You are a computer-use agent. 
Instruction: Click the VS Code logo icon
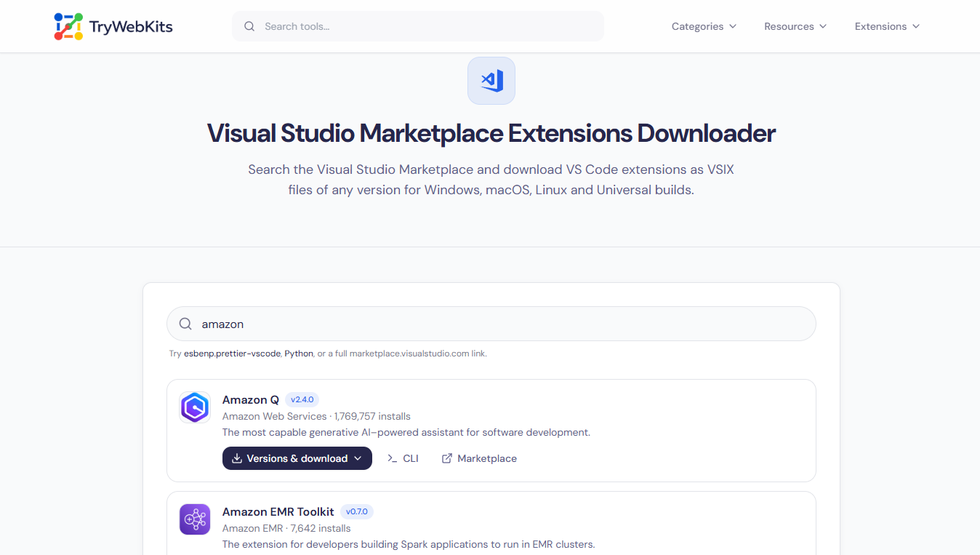click(x=491, y=81)
